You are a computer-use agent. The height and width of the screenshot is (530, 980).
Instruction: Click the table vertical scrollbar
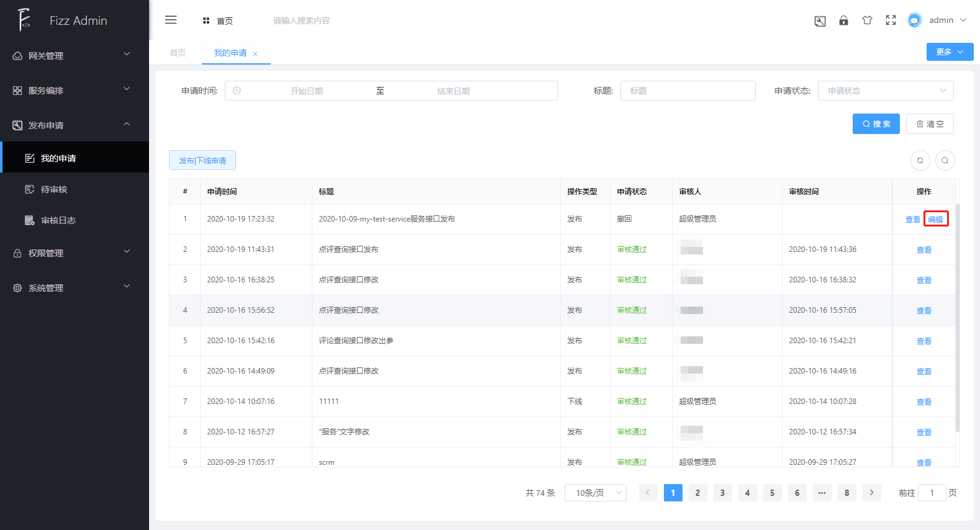[x=958, y=318]
